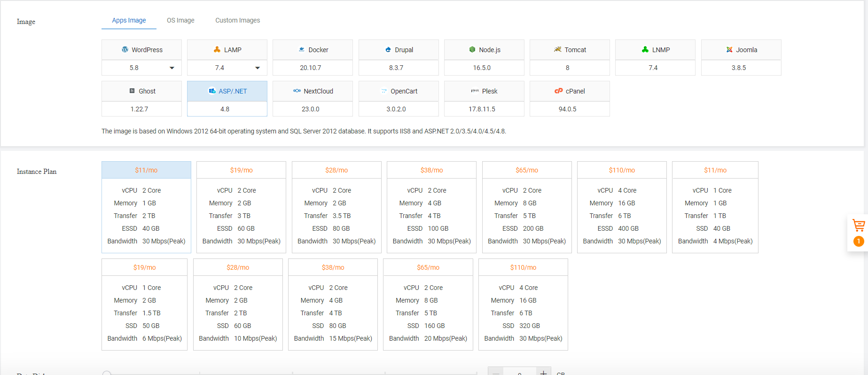Choose the LAMP image icon
Viewport: 868px width, 375px height.
click(217, 49)
